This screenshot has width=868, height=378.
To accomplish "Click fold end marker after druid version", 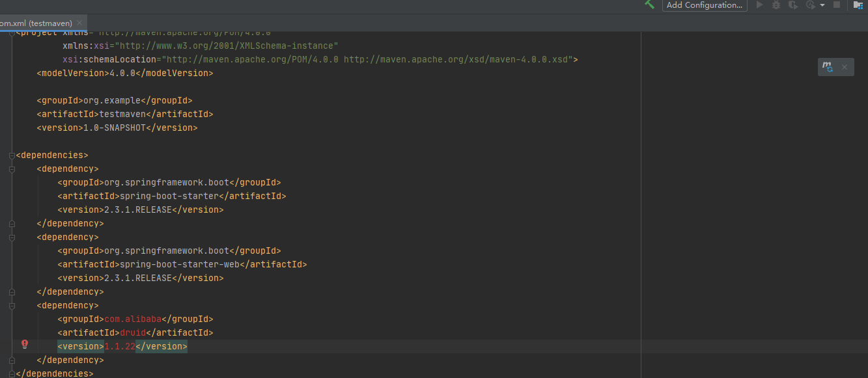I will point(12,360).
